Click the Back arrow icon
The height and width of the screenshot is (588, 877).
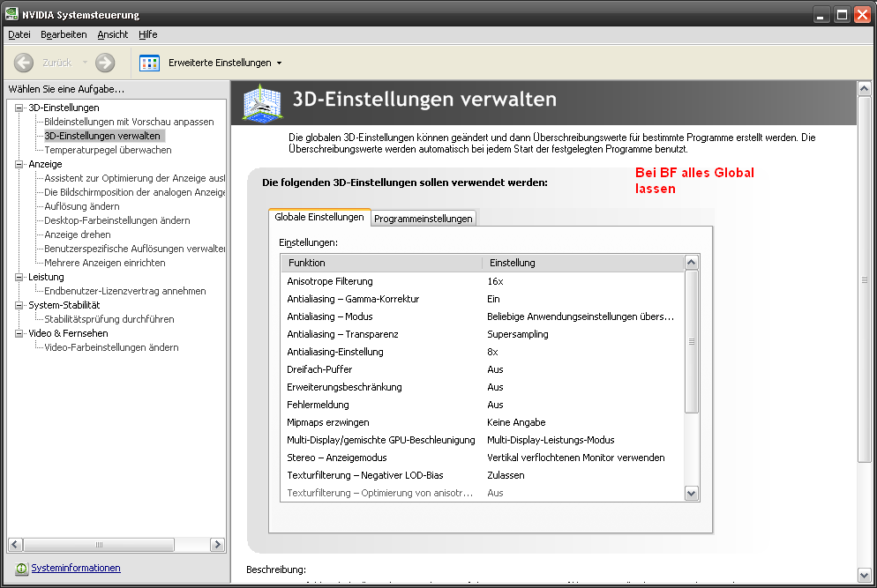[24, 63]
